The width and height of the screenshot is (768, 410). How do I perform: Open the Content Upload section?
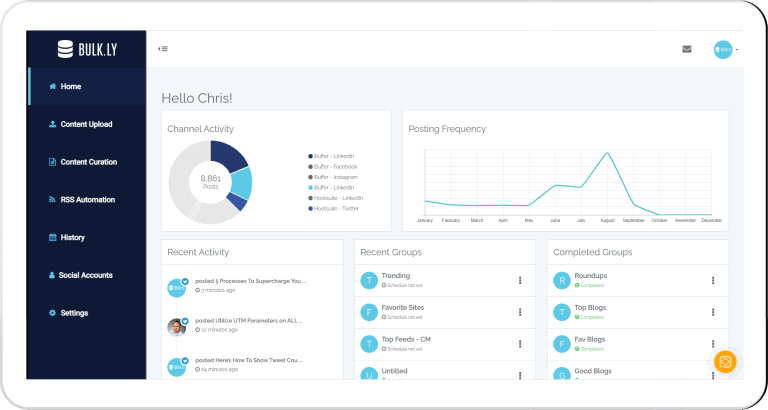click(86, 124)
